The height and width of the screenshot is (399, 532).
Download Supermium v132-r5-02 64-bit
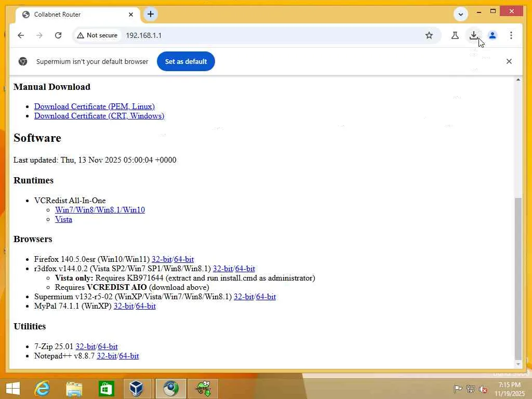pos(265,297)
